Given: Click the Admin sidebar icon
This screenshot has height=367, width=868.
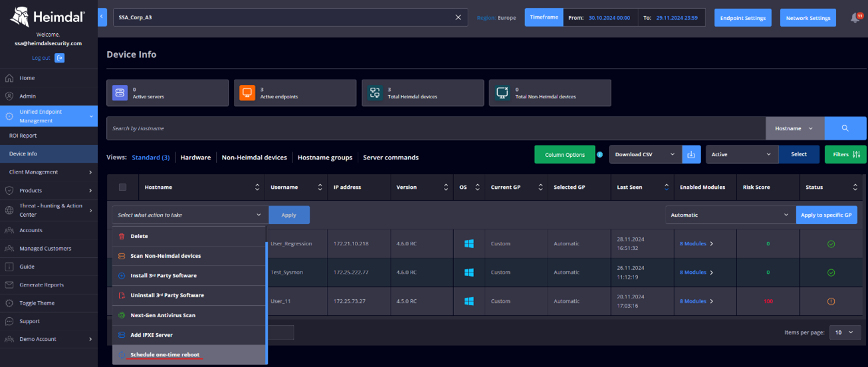Looking at the screenshot, I should (x=9, y=96).
